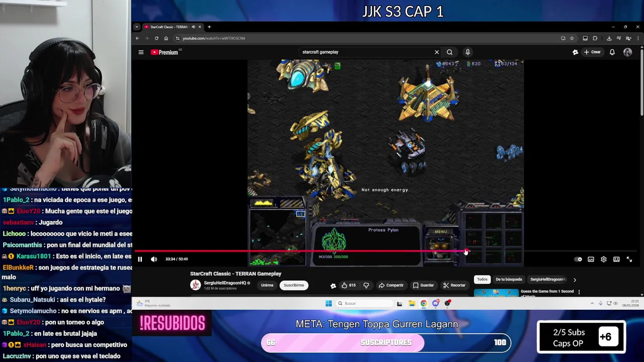Pause the YouTube video
The height and width of the screenshot is (362, 644).
(140, 259)
